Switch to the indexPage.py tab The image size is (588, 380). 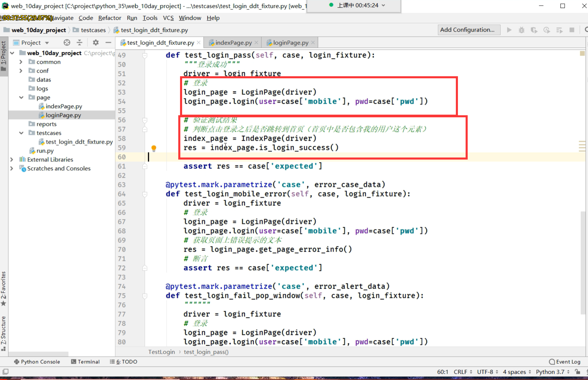coord(233,43)
